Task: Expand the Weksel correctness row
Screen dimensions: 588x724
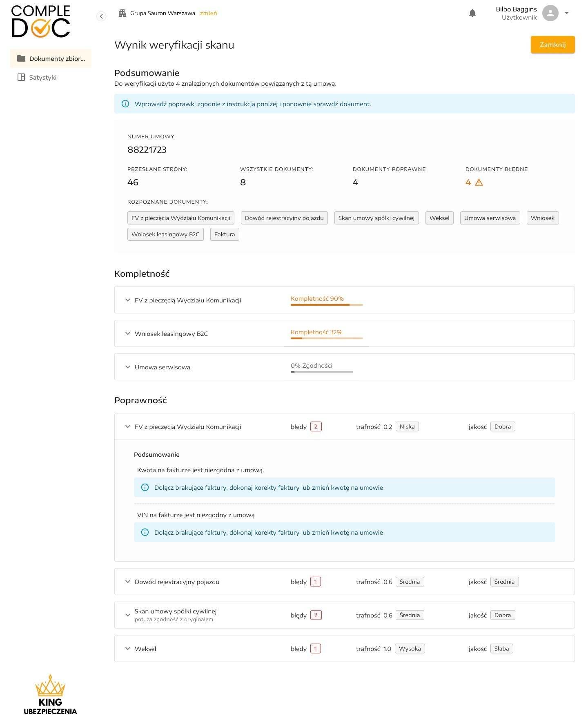Action: point(128,648)
